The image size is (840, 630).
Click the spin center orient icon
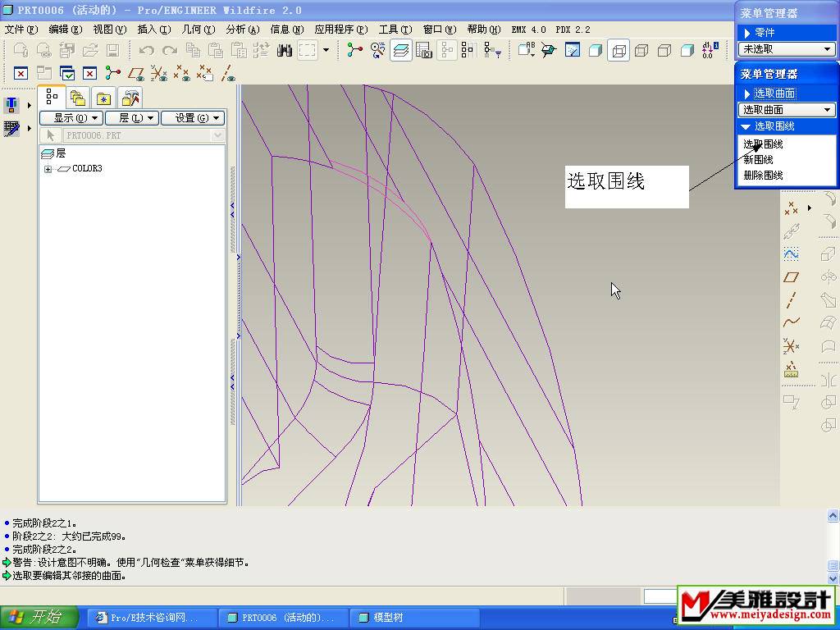pyautogui.click(x=354, y=51)
